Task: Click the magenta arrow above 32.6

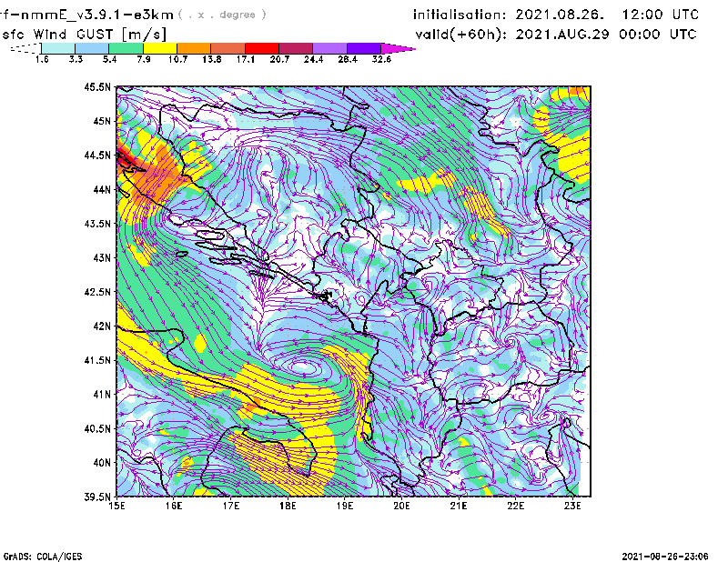Action: pyautogui.click(x=398, y=48)
